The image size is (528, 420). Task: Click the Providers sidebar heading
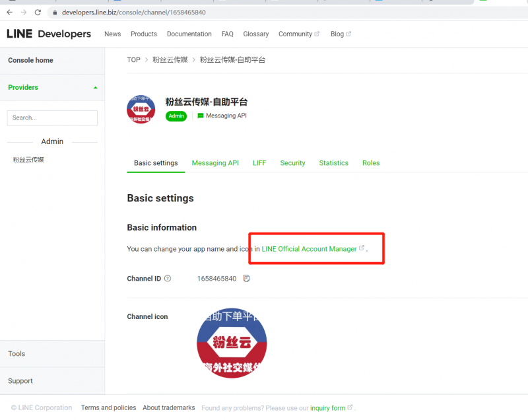(23, 88)
